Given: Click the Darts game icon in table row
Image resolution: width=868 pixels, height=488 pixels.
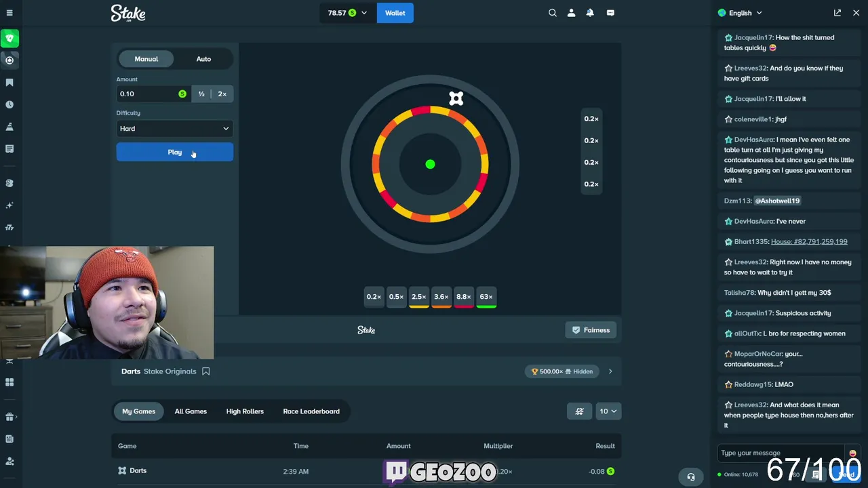Looking at the screenshot, I should click(x=122, y=470).
